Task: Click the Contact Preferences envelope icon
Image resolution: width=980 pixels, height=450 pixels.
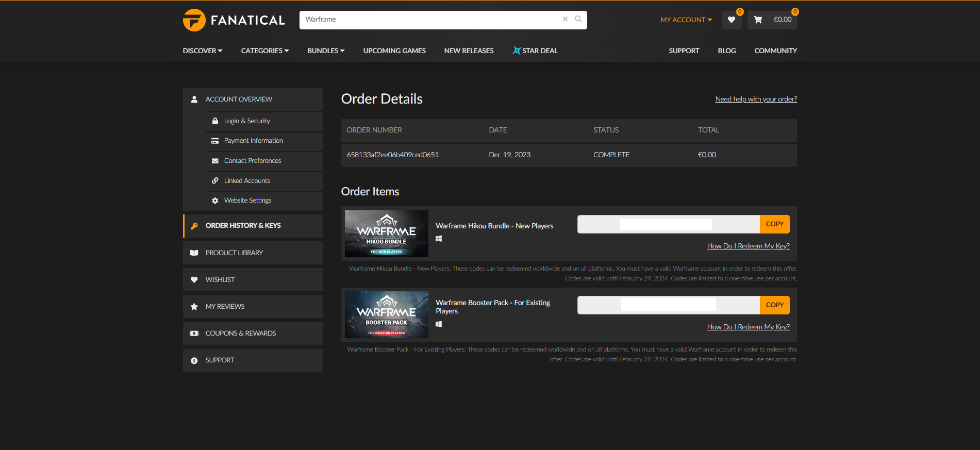Action: [x=215, y=161]
